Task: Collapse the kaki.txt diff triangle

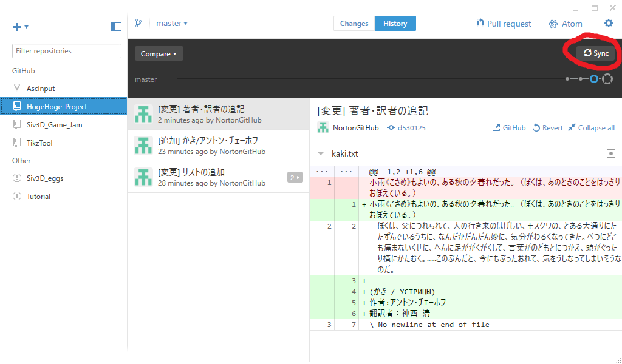Action: pyautogui.click(x=321, y=153)
